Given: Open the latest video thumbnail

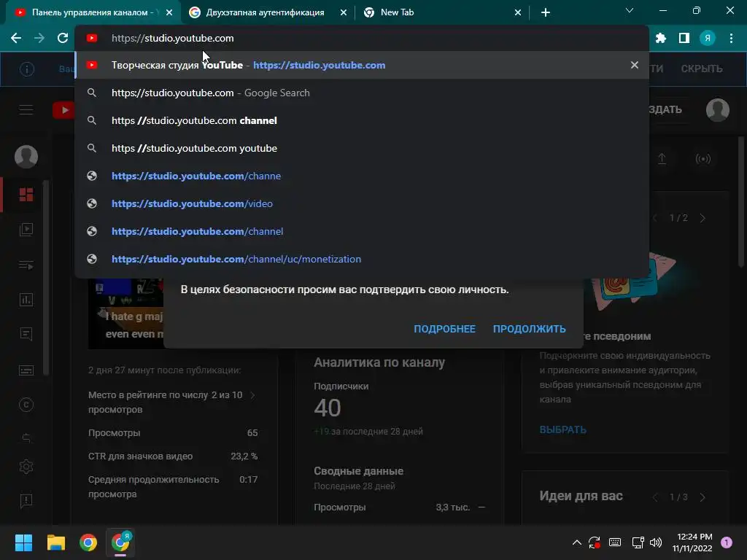Looking at the screenshot, I should [126, 314].
